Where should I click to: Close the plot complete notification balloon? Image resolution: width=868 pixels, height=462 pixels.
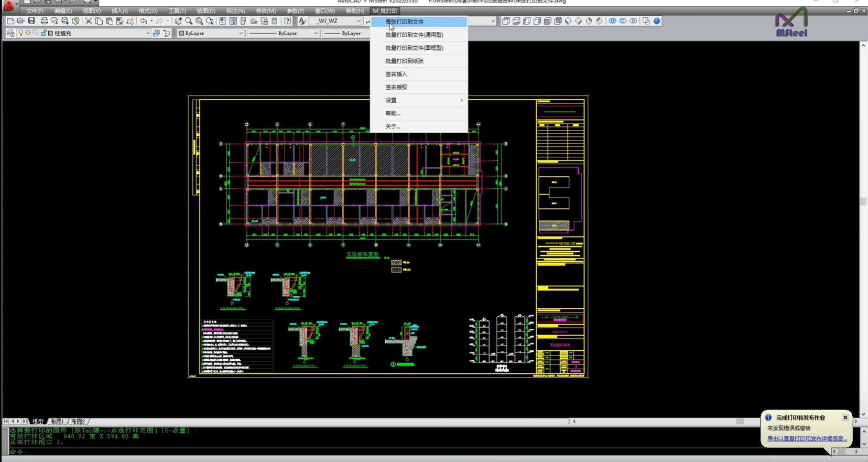pos(845,417)
